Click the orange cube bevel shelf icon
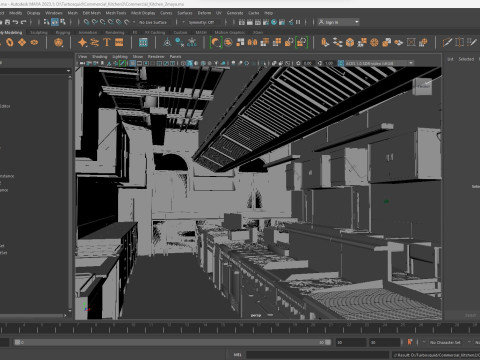Viewport: 480px width, 360px height. click(350, 42)
